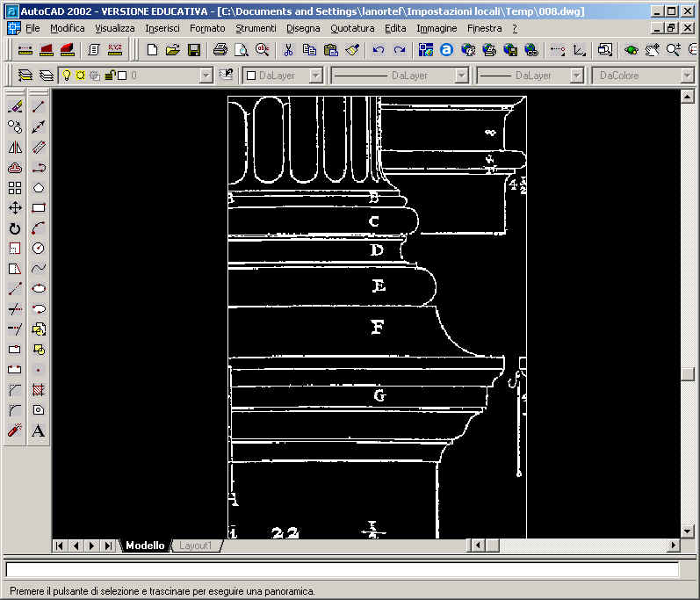Image resolution: width=700 pixels, height=600 pixels.
Task: Open the Disegna menu
Action: 303,28
